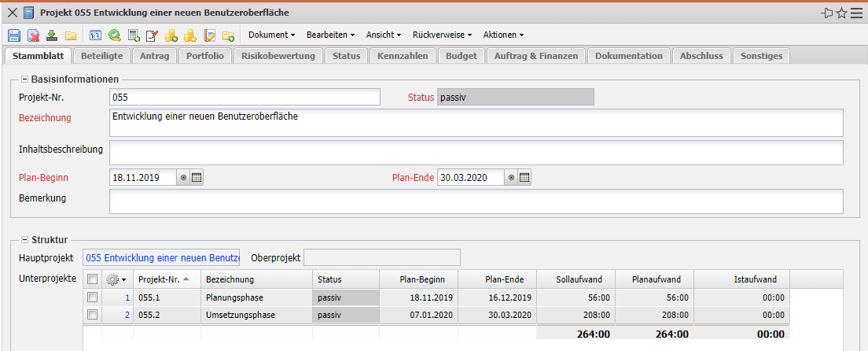The height and width of the screenshot is (351, 868).
Task: Click into the Projekt-Nr. field showing 055
Action: pyautogui.click(x=245, y=97)
